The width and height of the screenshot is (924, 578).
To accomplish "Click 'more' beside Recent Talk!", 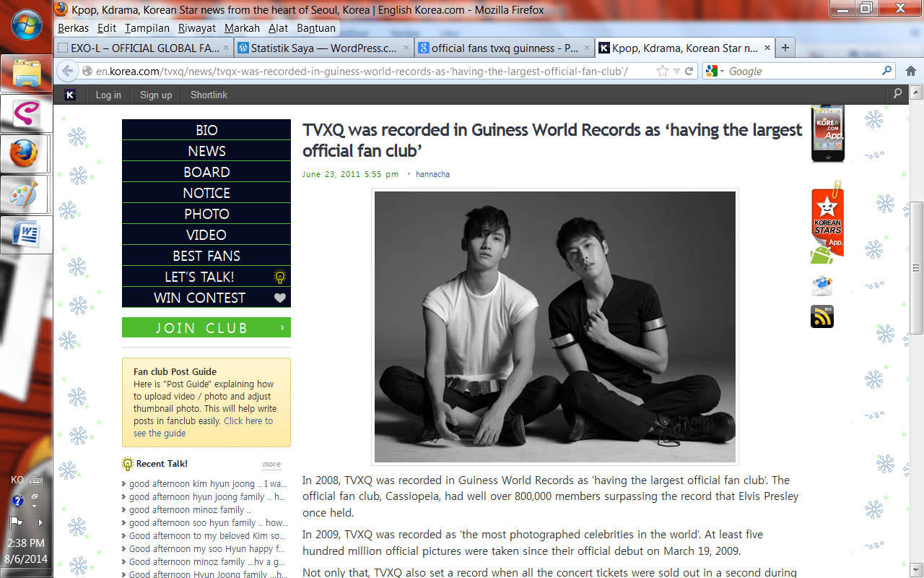I will (x=271, y=465).
